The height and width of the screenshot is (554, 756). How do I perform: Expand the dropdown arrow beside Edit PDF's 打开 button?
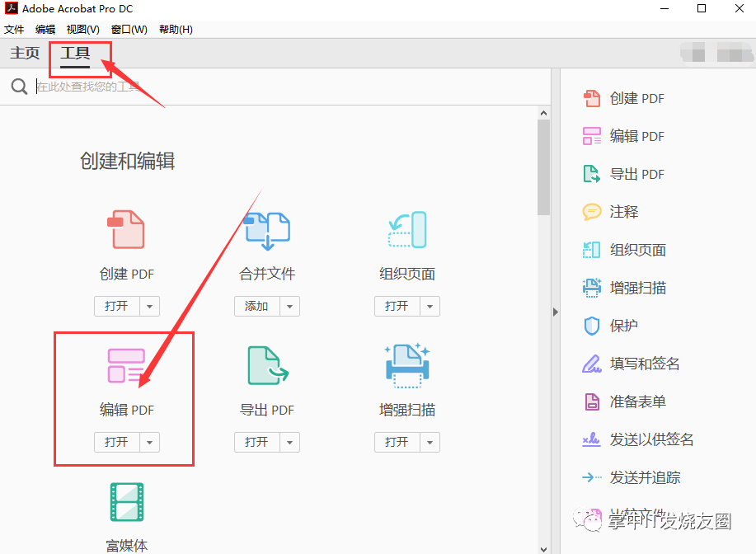tap(149, 442)
